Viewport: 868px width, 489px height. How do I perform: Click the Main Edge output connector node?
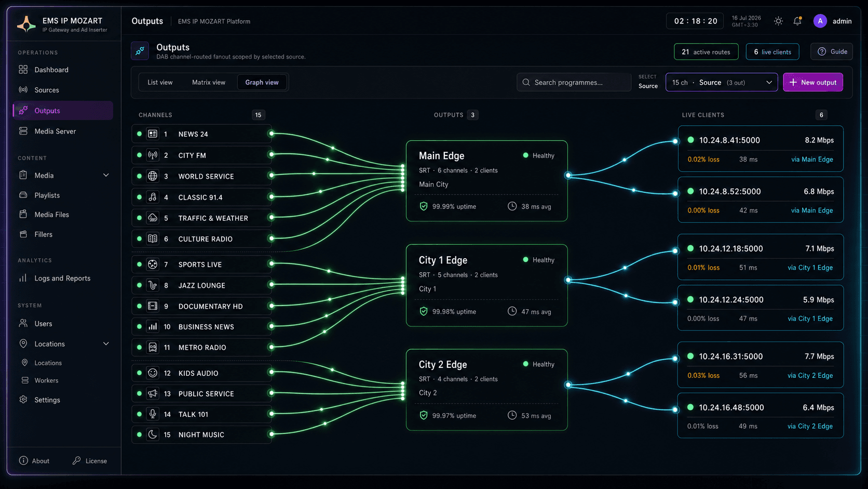[x=568, y=175]
